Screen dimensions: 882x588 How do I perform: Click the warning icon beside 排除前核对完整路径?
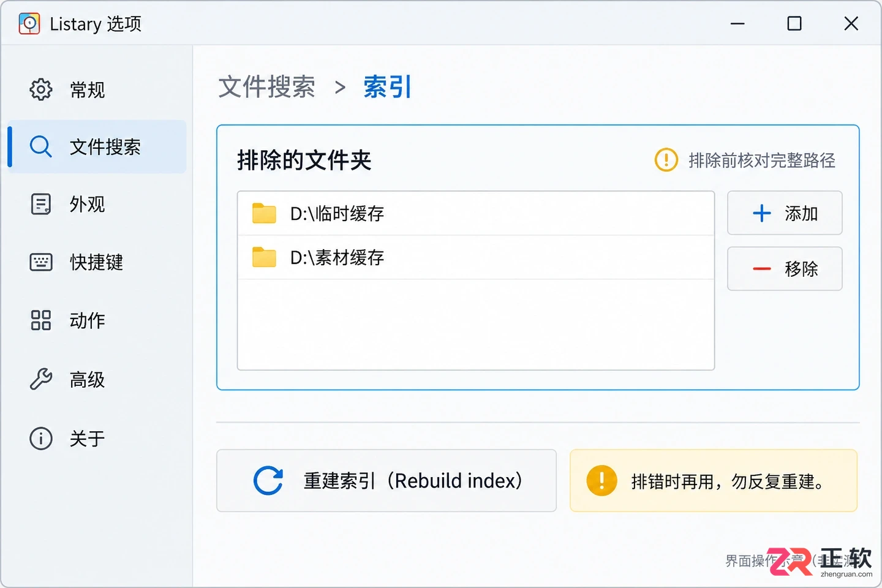pyautogui.click(x=666, y=160)
